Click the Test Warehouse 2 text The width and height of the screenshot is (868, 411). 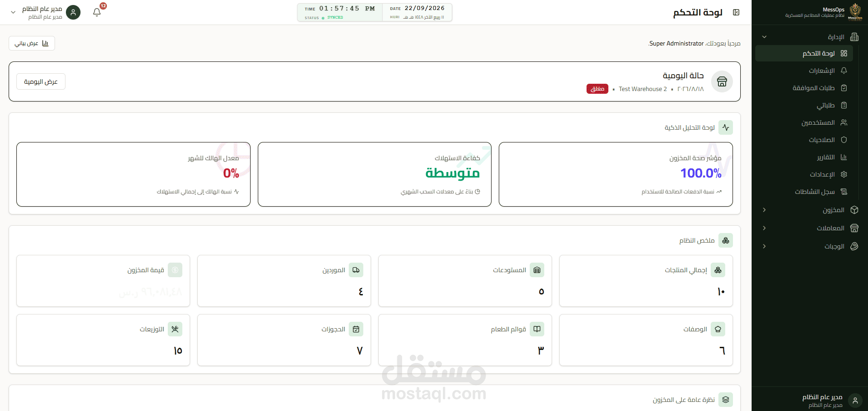[x=642, y=89]
